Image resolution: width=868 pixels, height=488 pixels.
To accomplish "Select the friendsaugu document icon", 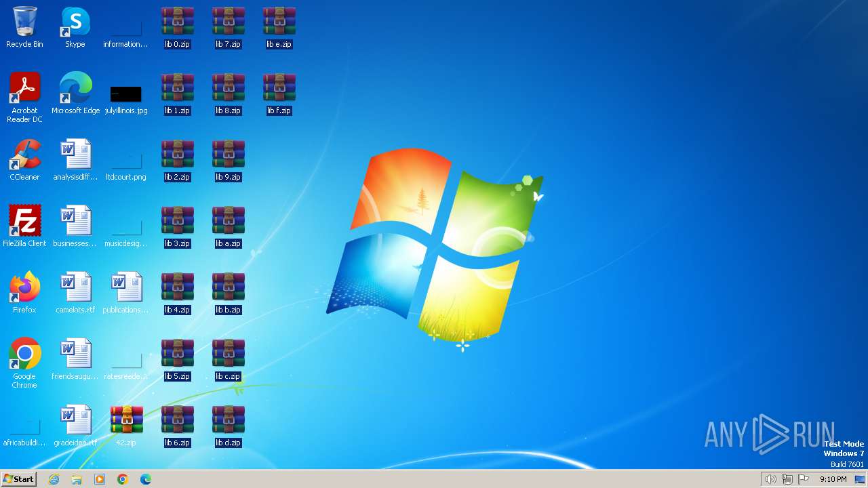I will coord(75,359).
